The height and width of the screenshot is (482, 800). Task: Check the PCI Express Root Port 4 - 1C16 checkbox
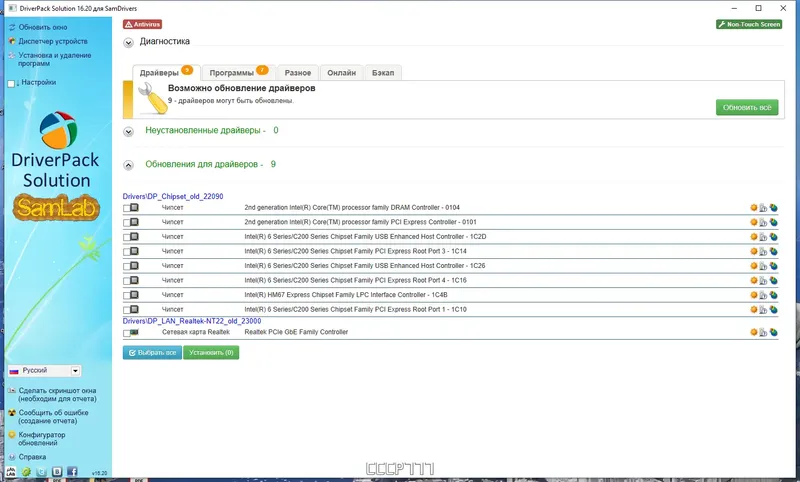pos(127,281)
